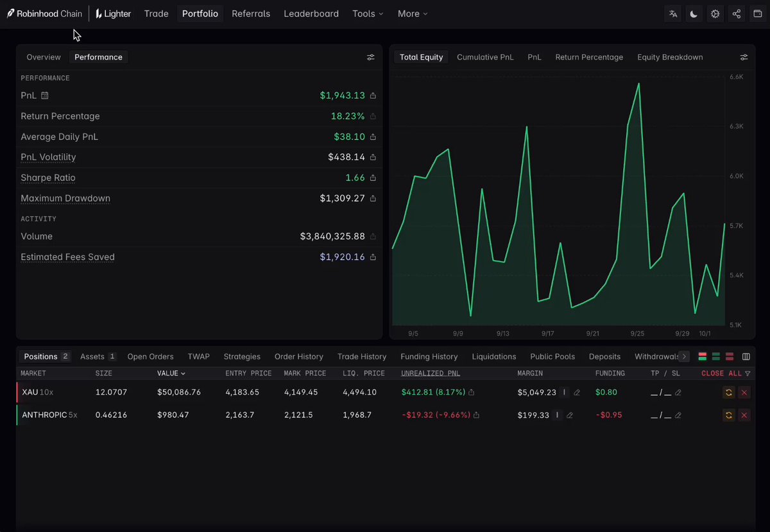Edit the XAU position margin
Viewport: 770px width, 532px height.
(x=577, y=392)
